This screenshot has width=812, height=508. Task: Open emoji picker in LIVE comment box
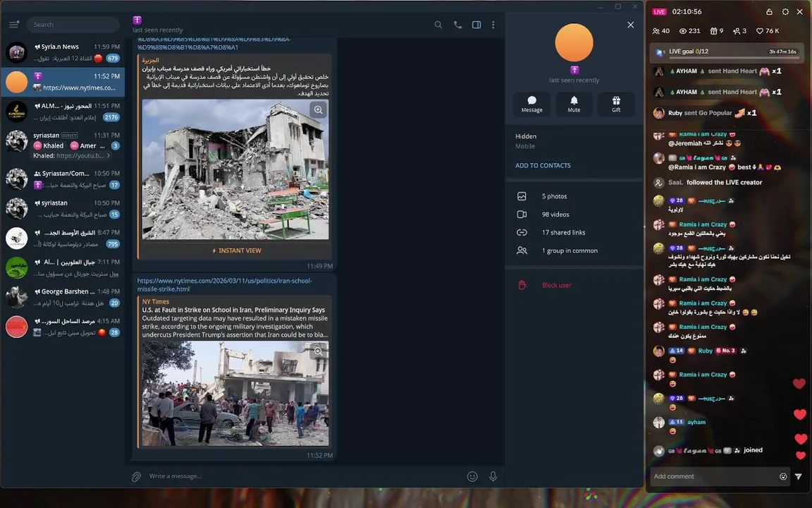pyautogui.click(x=783, y=476)
